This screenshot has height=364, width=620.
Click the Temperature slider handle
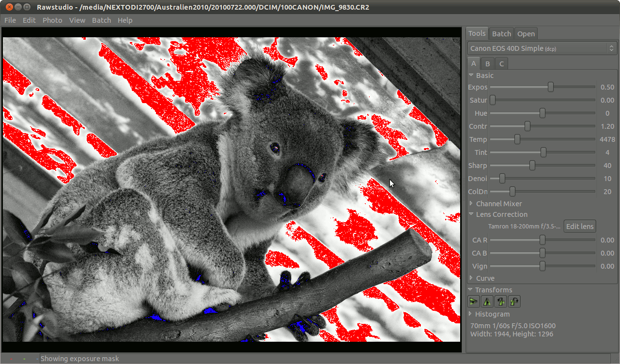click(x=517, y=139)
